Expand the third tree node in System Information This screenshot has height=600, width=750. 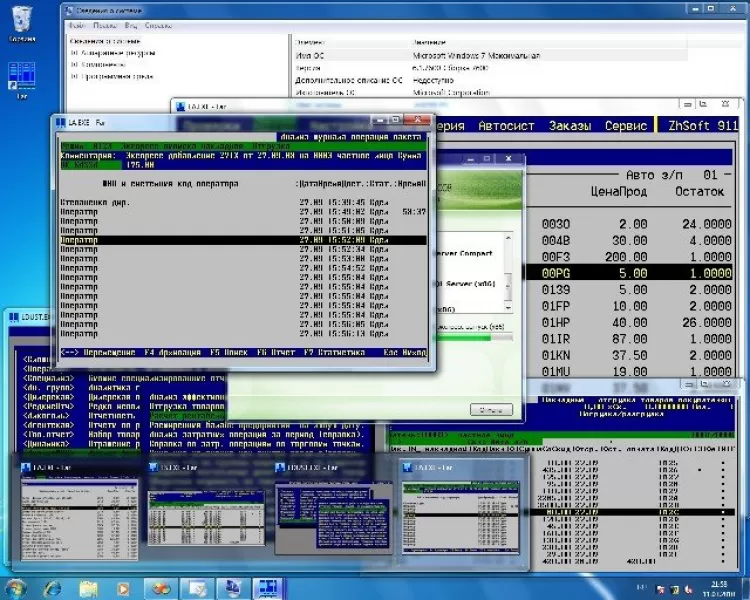point(74,76)
